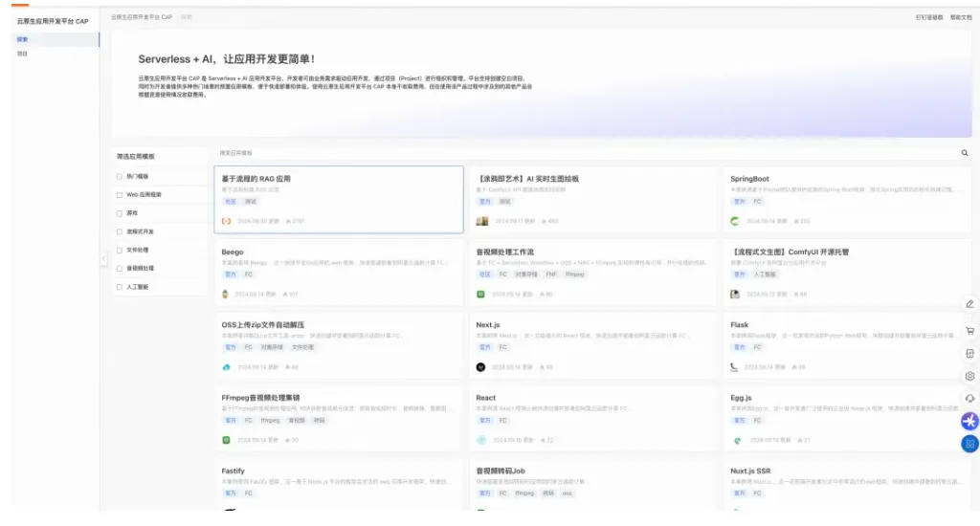The height and width of the screenshot is (526, 980).
Task: Open the headset support floating icon
Action: 969,399
